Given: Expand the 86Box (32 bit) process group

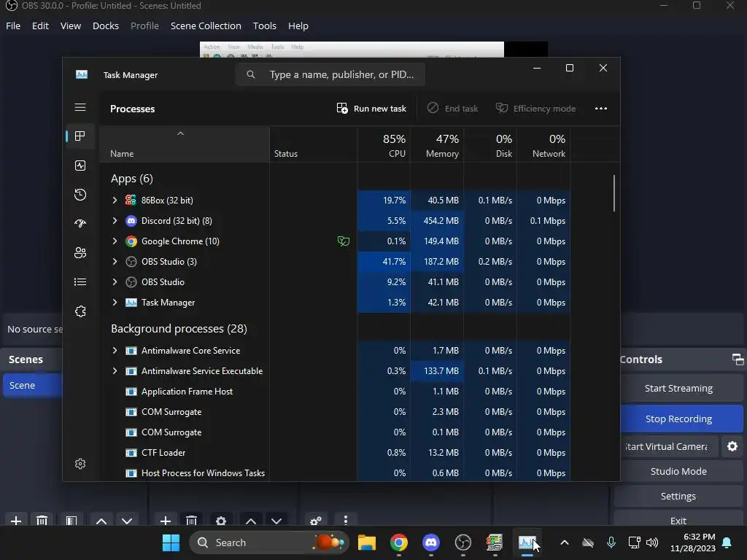Looking at the screenshot, I should (115, 200).
